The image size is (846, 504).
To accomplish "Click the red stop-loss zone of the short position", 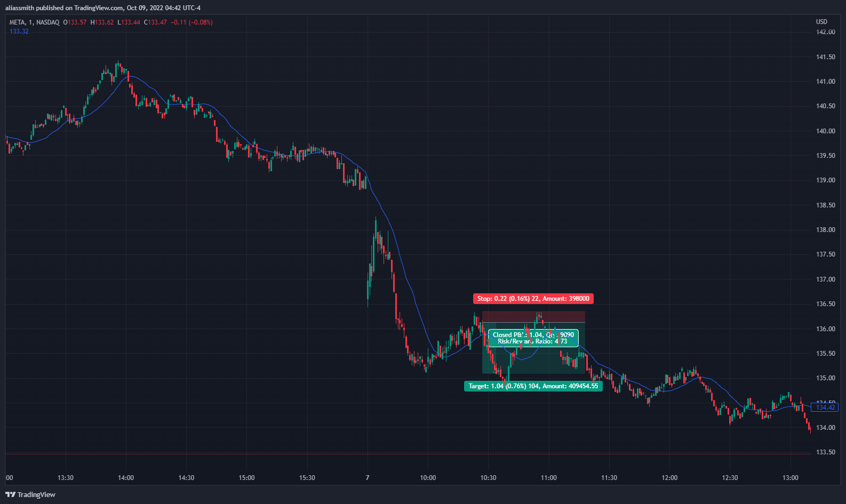I will tap(533, 317).
